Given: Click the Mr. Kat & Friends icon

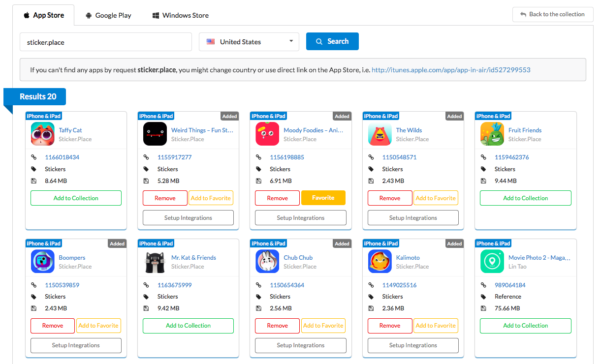Looking at the screenshot, I should click(x=155, y=262).
